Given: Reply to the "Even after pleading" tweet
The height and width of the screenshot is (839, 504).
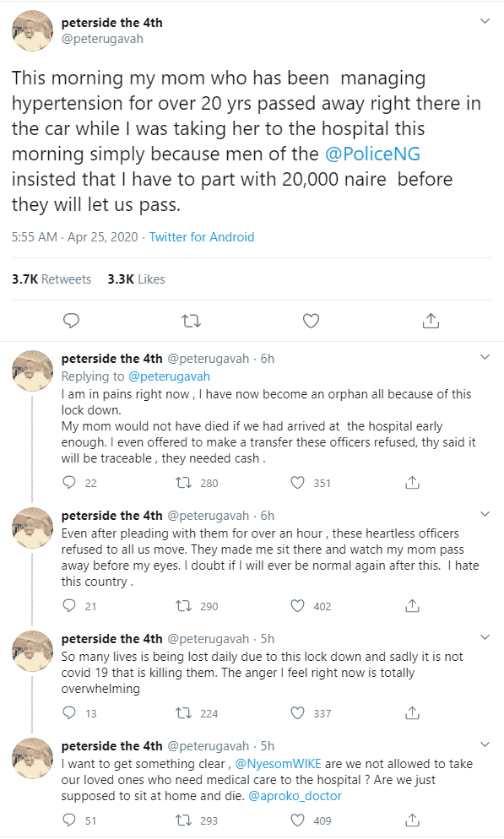Looking at the screenshot, I should (71, 605).
